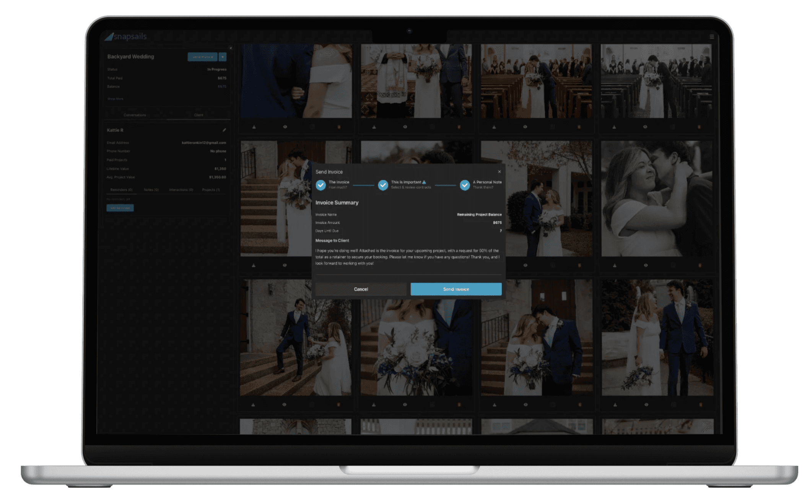This screenshot has height=504, width=812.
Task: Open the Projects (1) tab
Action: [211, 190]
